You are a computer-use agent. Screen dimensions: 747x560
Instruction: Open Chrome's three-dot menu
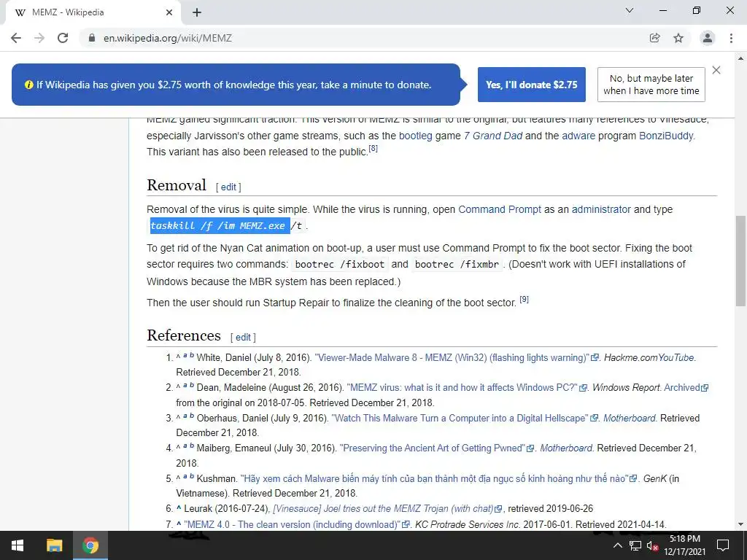[x=731, y=38]
